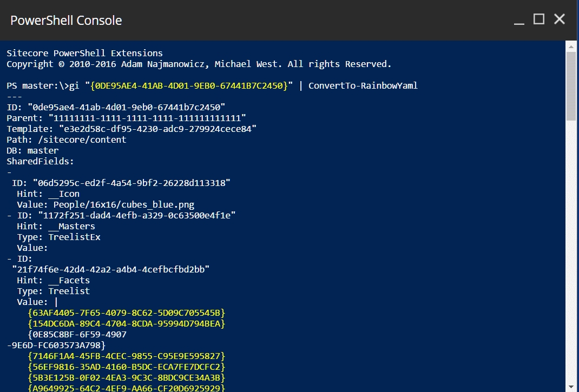Viewport: 579px width, 392px height.
Task: Click the PowerShell Console title text
Action: coord(66,21)
